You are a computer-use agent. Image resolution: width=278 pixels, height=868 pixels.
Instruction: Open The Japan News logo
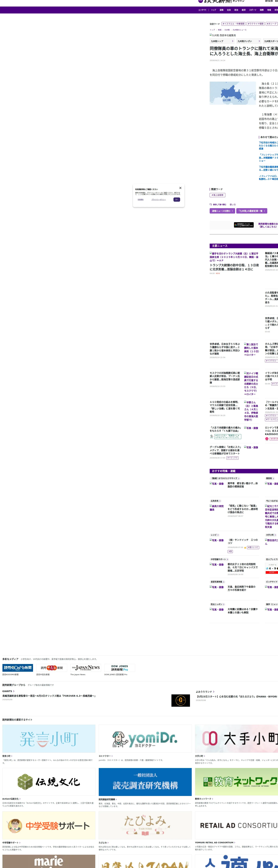point(86,668)
